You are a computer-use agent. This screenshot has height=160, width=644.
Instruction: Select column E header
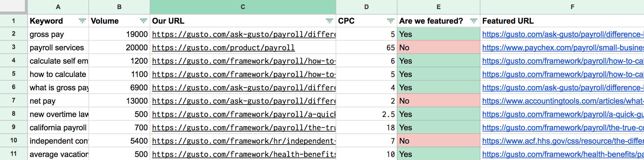(439, 7)
